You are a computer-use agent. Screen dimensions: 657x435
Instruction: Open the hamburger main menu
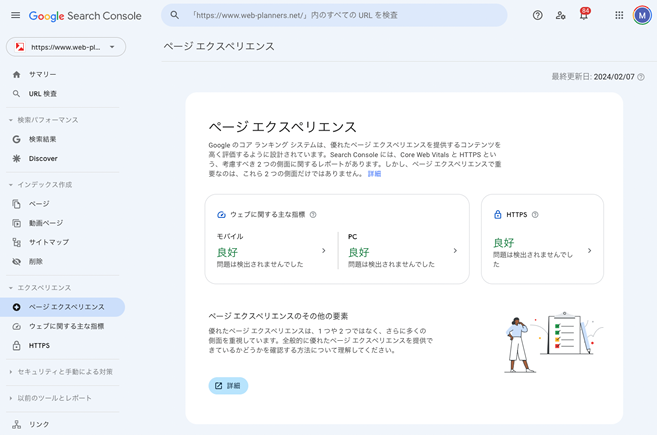click(x=16, y=16)
